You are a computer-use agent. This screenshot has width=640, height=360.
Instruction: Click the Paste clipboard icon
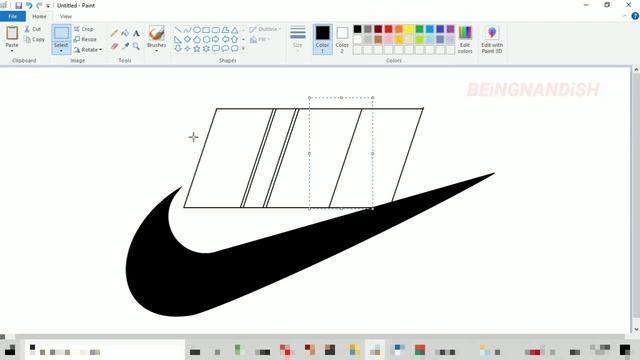tap(12, 32)
